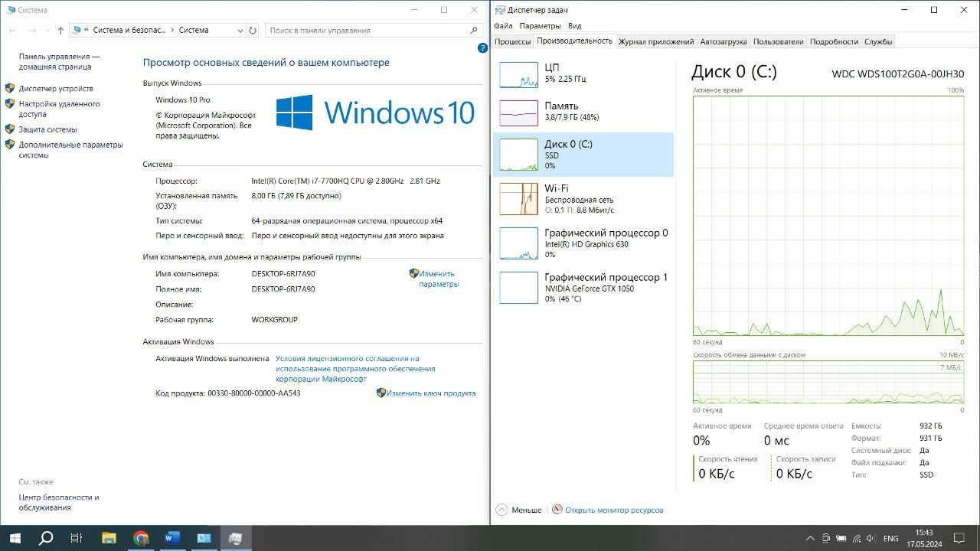Switch to Журнал приложений tab
The height and width of the screenshot is (551, 980).
[x=656, y=42]
